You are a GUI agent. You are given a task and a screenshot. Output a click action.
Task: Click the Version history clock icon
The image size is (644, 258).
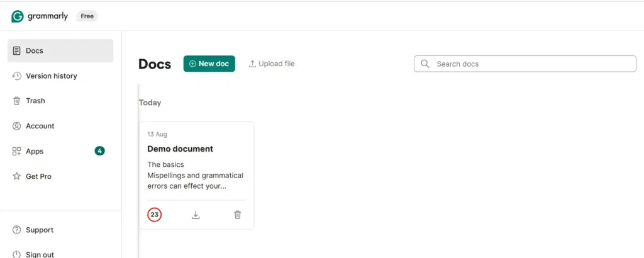16,76
